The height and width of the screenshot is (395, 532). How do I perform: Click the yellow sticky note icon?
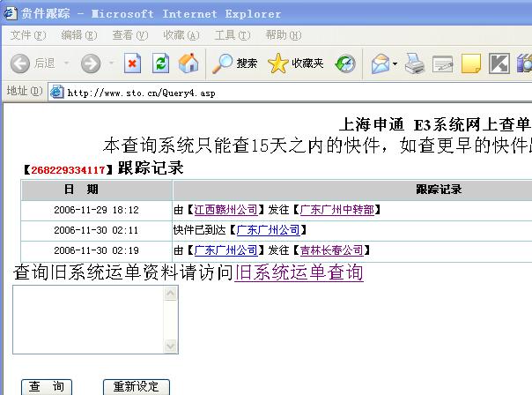tap(471, 63)
